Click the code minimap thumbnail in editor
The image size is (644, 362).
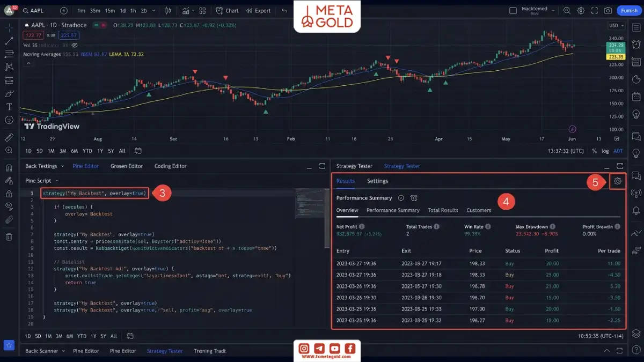pos(309,204)
